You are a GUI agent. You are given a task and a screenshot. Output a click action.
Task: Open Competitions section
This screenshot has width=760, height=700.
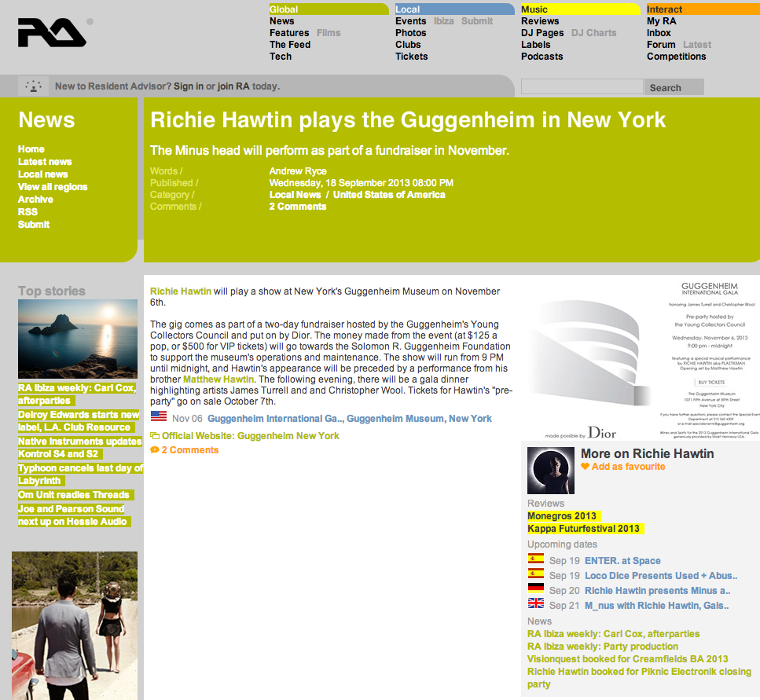coord(676,57)
